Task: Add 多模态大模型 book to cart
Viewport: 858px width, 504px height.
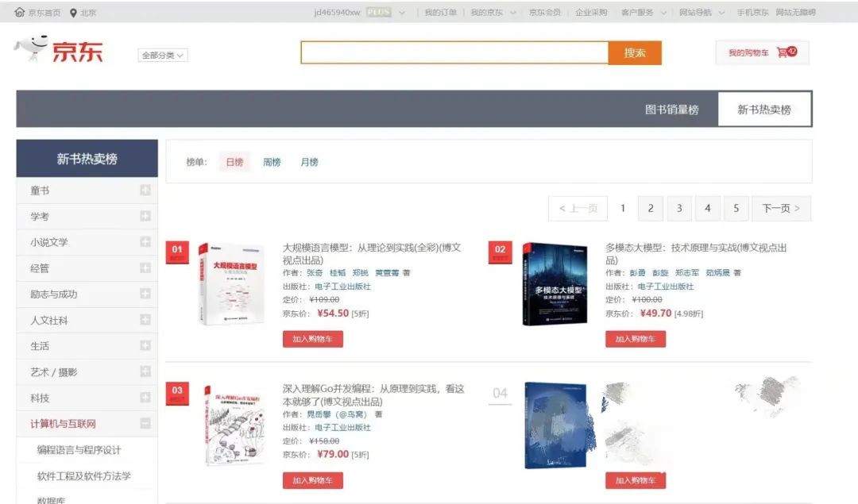Action: [x=636, y=339]
